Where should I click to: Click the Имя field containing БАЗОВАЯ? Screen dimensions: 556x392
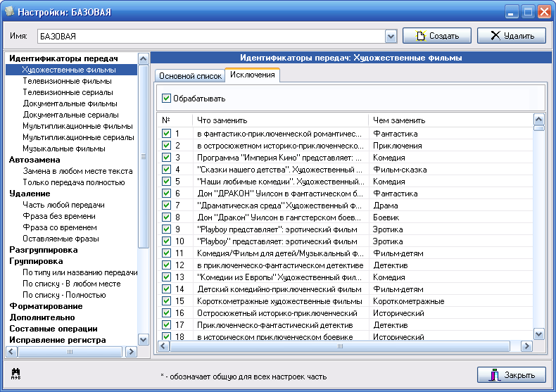[211, 36]
